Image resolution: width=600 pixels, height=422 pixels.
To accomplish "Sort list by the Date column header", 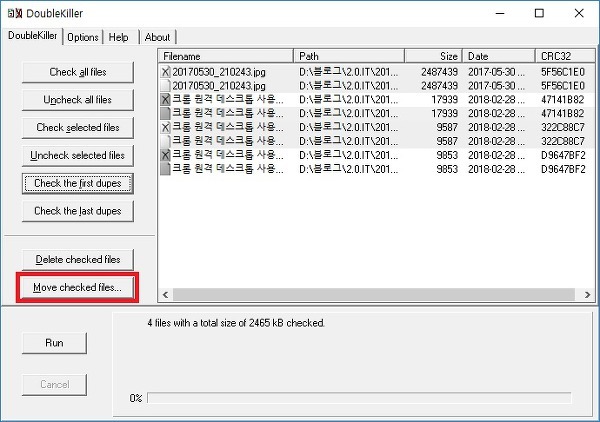I will pos(499,56).
